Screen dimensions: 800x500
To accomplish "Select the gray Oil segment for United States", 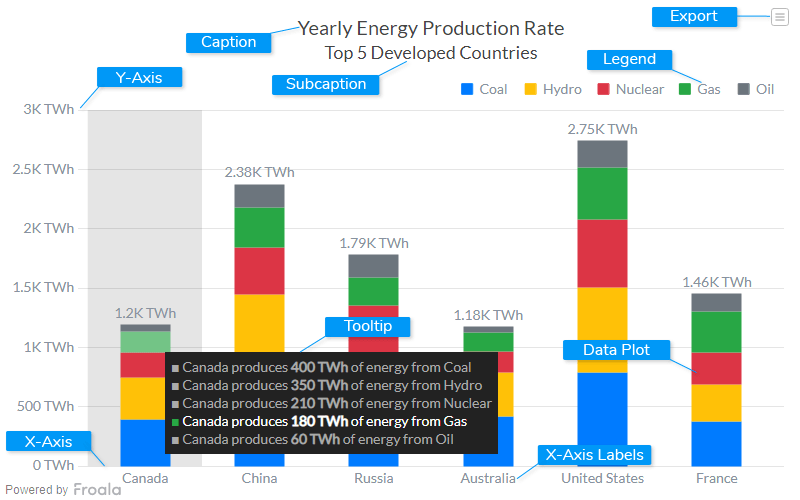I will click(602, 154).
